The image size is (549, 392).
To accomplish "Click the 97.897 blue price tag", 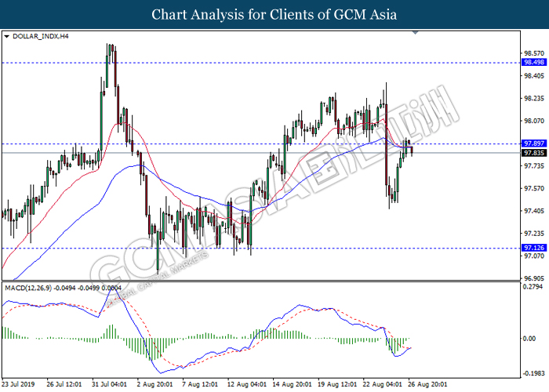I will coord(534,143).
